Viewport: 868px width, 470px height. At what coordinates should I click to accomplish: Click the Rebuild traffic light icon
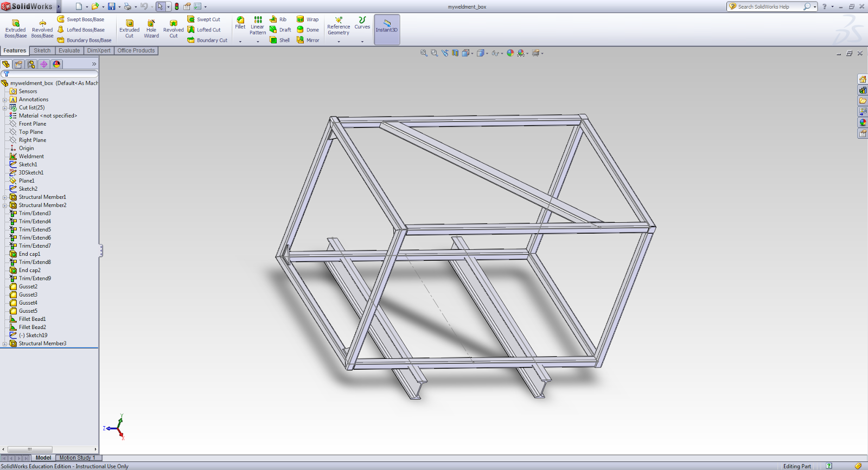[177, 7]
